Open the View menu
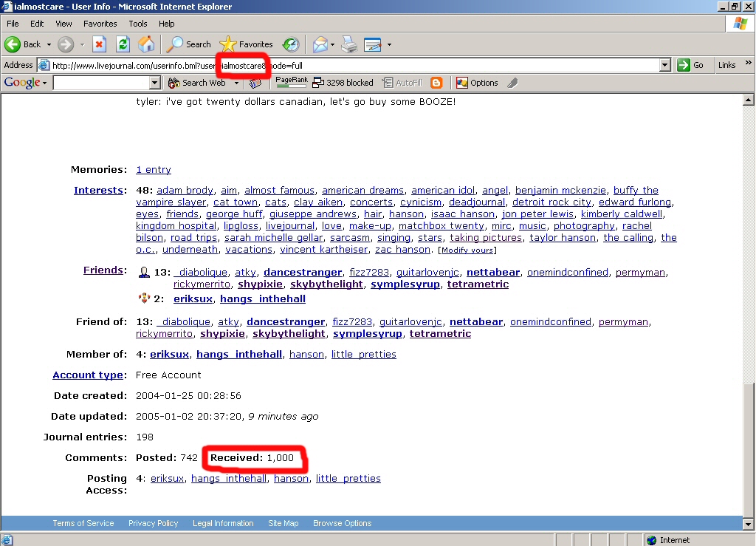The width and height of the screenshot is (756, 546). click(63, 24)
